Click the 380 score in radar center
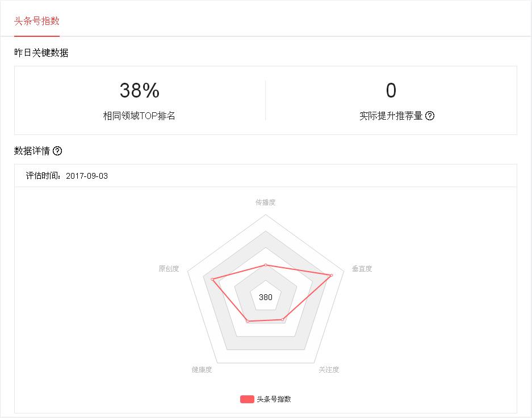532x418 pixels. (x=265, y=297)
